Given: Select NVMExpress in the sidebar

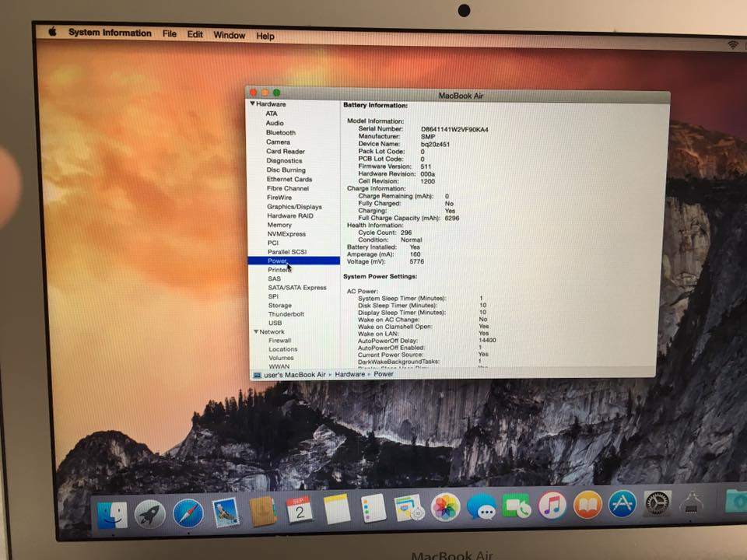Looking at the screenshot, I should coord(287,234).
